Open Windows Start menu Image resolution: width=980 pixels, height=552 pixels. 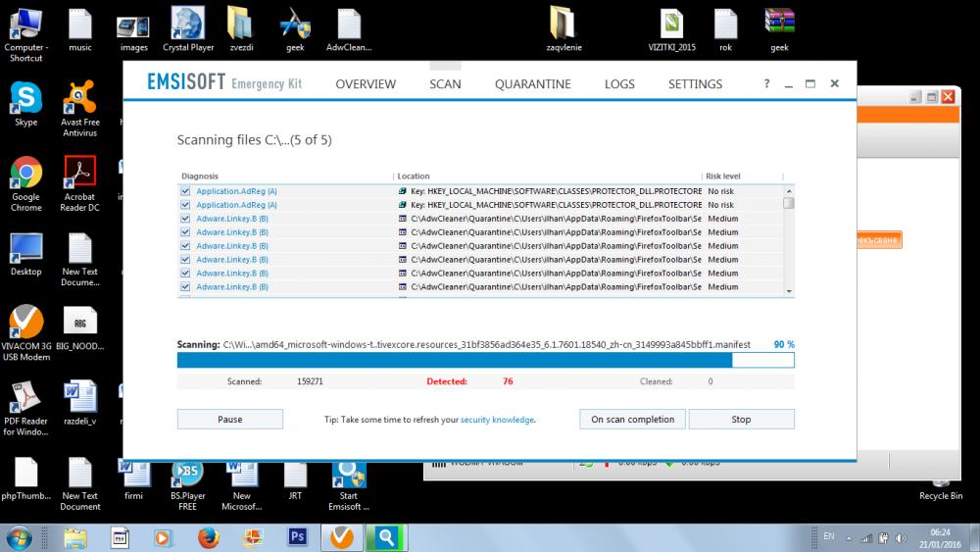(x=19, y=538)
